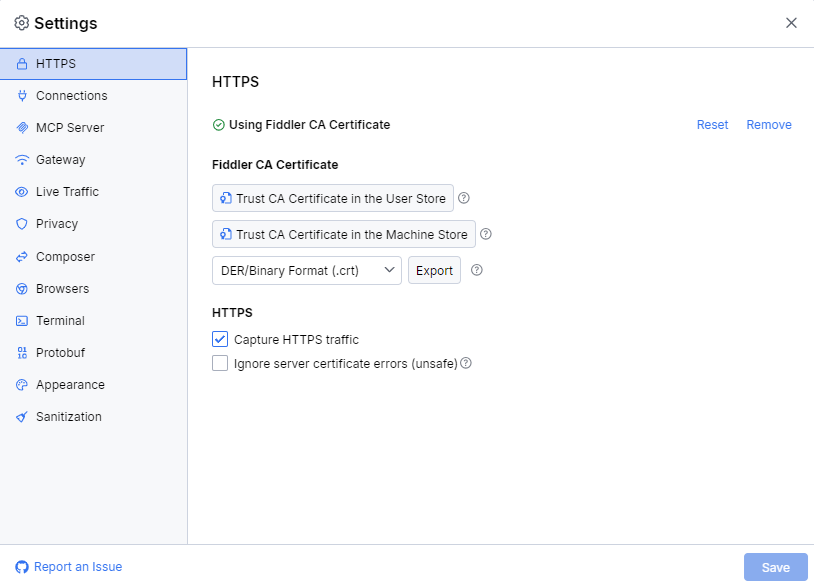The height and width of the screenshot is (586, 814).
Task: Click the Export certificate button
Action: (x=434, y=270)
